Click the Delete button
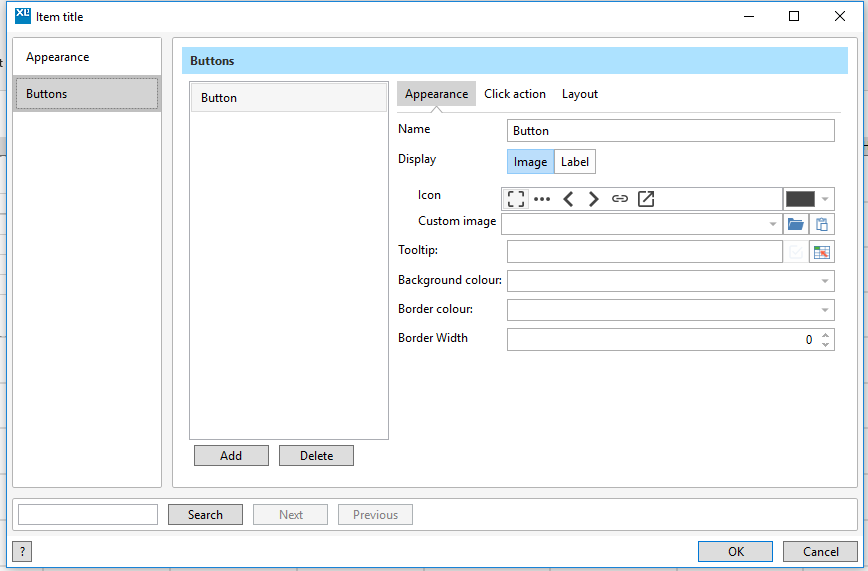 point(316,455)
